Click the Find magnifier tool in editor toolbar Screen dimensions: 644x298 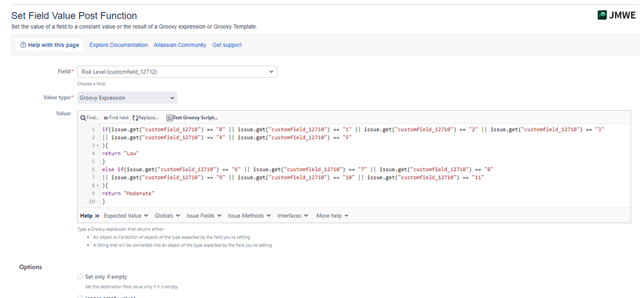90,118
